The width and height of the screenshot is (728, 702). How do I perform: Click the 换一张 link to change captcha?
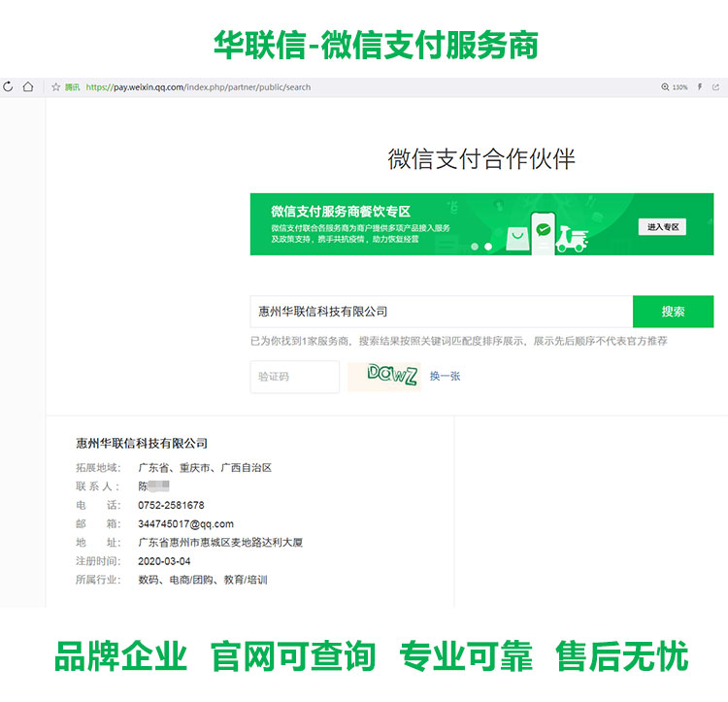pos(445,376)
